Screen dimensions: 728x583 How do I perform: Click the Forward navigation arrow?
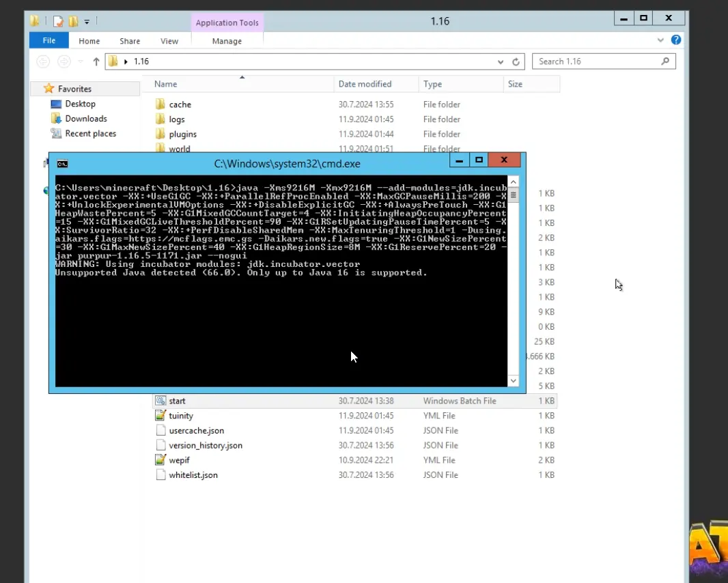tap(64, 61)
